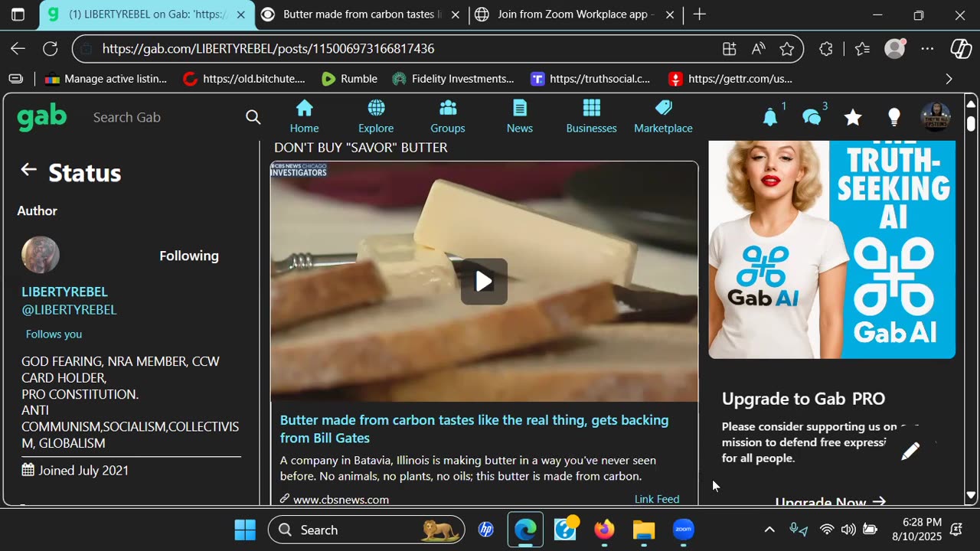Open the butter made from carbon headline
This screenshot has height=551, width=980.
(474, 429)
